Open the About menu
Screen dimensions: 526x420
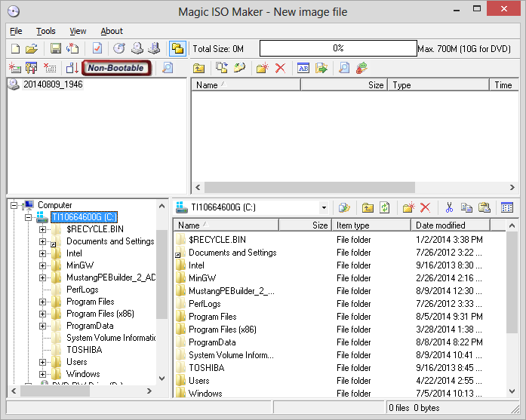tap(112, 31)
